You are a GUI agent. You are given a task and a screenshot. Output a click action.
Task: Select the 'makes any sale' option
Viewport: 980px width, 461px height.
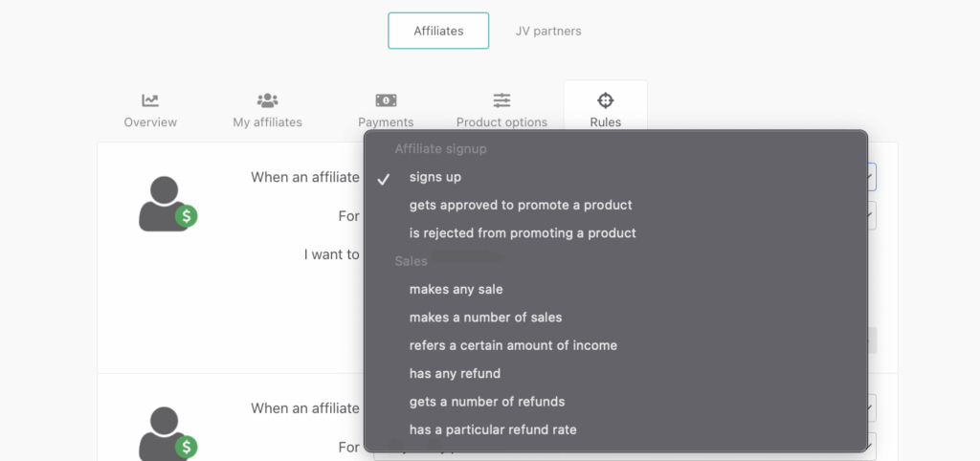point(457,289)
